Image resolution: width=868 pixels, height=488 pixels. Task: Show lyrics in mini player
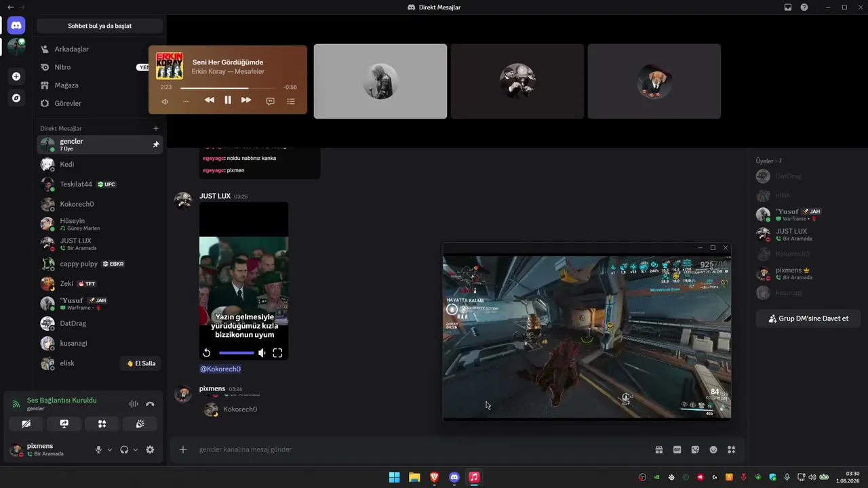pyautogui.click(x=270, y=101)
